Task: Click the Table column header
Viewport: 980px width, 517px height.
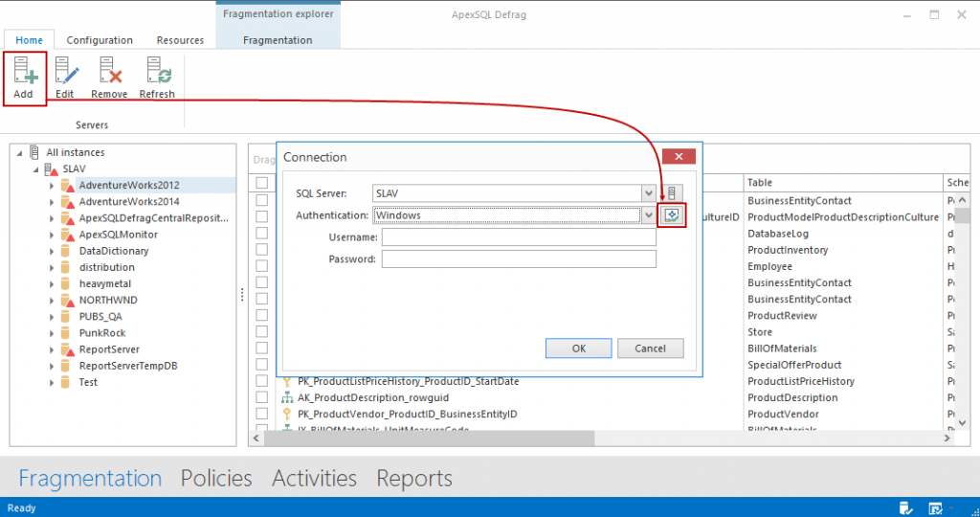Action: (x=842, y=183)
